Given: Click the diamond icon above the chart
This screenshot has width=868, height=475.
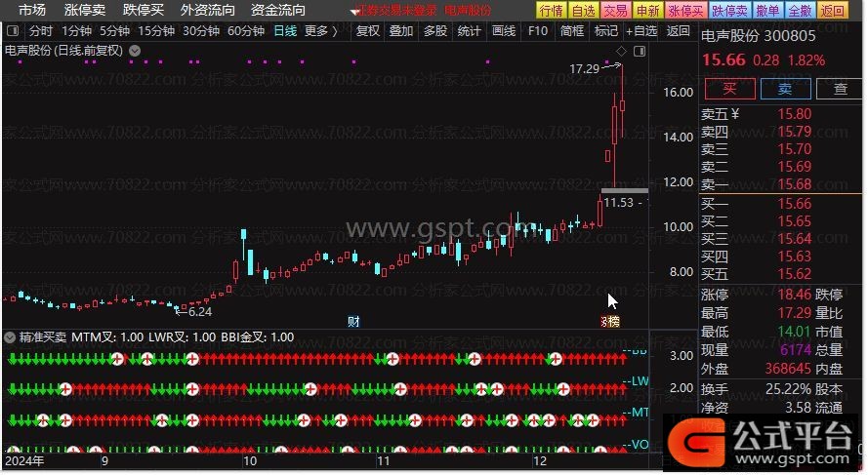Looking at the screenshot, I should coord(621,52).
